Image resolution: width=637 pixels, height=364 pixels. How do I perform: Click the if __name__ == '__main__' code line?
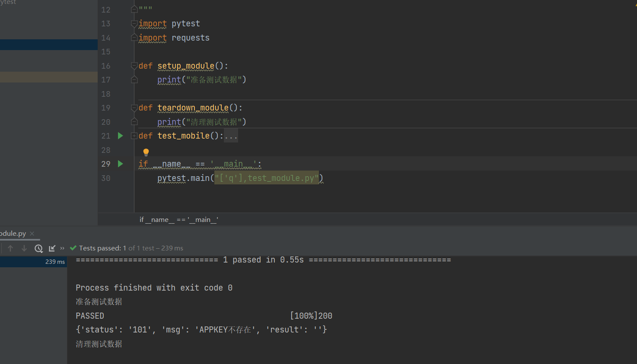200,164
